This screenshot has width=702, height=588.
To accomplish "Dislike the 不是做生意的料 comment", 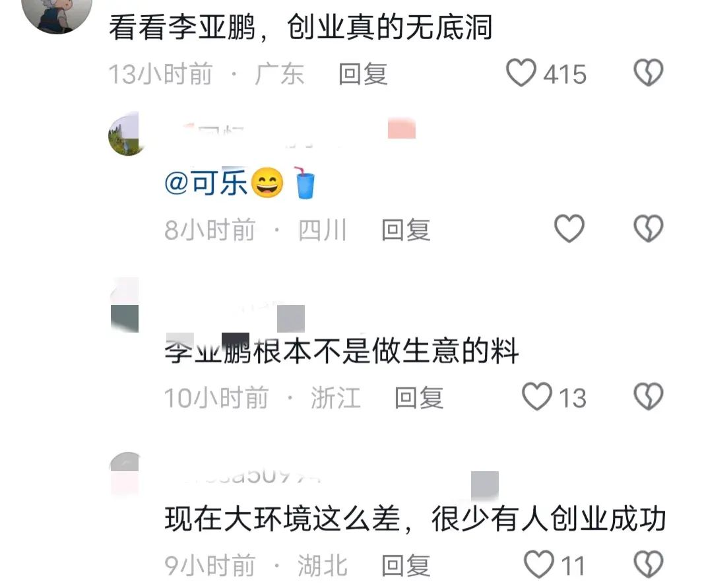I will (649, 397).
